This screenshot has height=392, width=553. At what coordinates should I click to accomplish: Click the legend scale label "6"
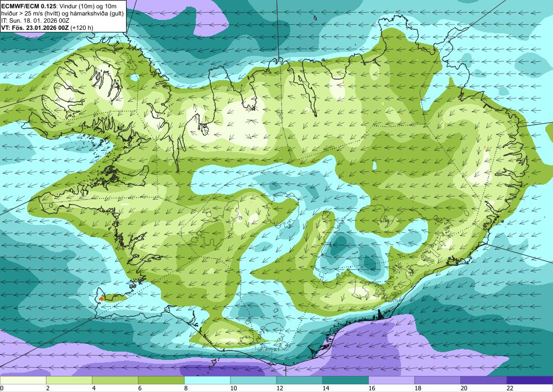(140, 388)
